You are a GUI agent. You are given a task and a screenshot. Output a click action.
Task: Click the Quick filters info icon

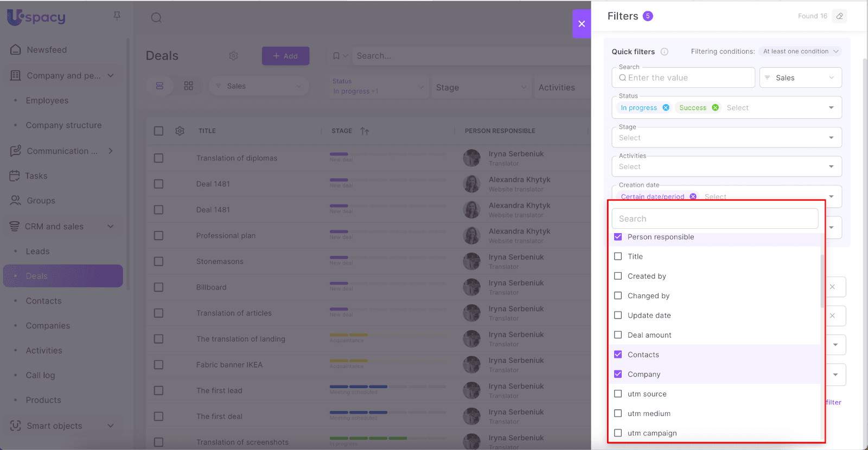point(665,52)
